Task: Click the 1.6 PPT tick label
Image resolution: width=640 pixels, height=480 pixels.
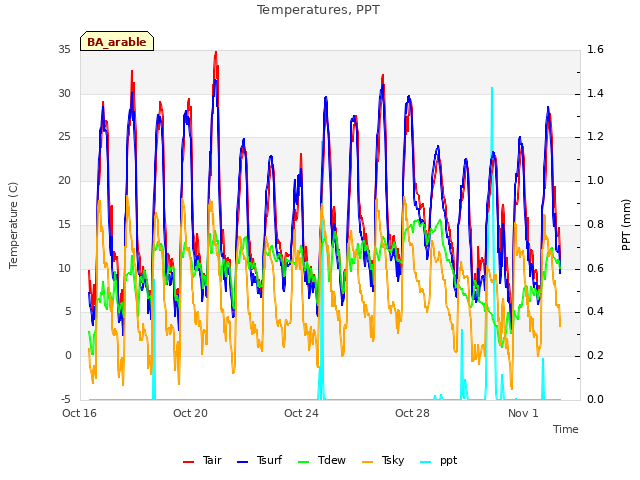Action: 595,49
